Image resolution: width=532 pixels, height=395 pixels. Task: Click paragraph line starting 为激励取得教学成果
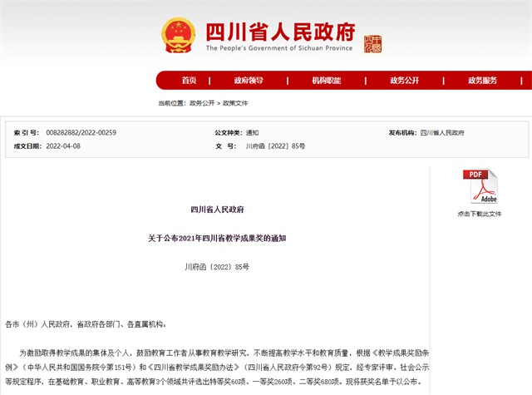224,353
